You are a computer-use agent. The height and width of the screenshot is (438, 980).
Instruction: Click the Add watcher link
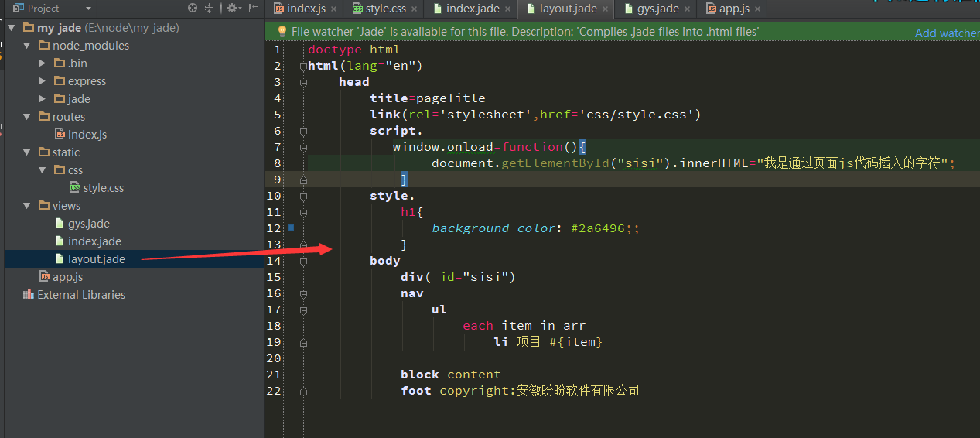coord(946,33)
